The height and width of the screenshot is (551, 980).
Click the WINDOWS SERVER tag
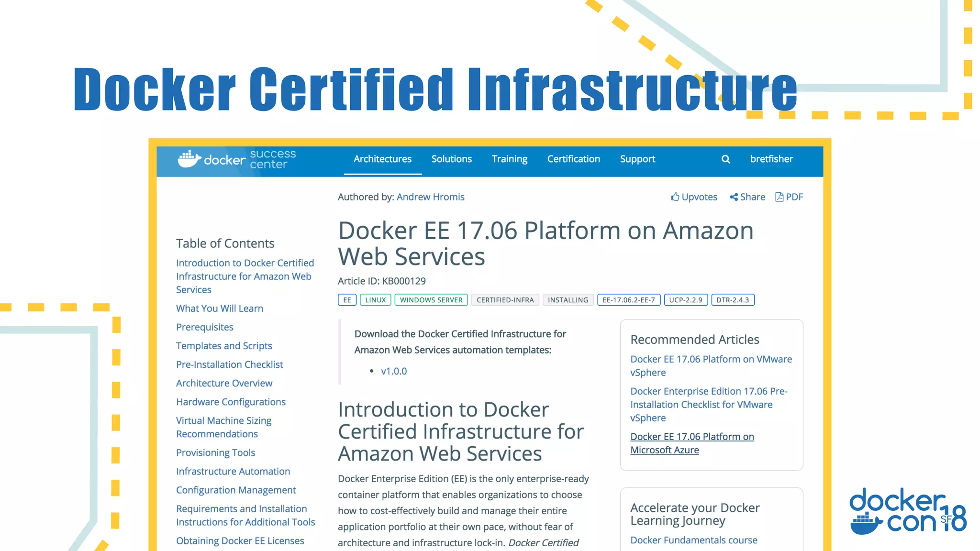pyautogui.click(x=431, y=300)
